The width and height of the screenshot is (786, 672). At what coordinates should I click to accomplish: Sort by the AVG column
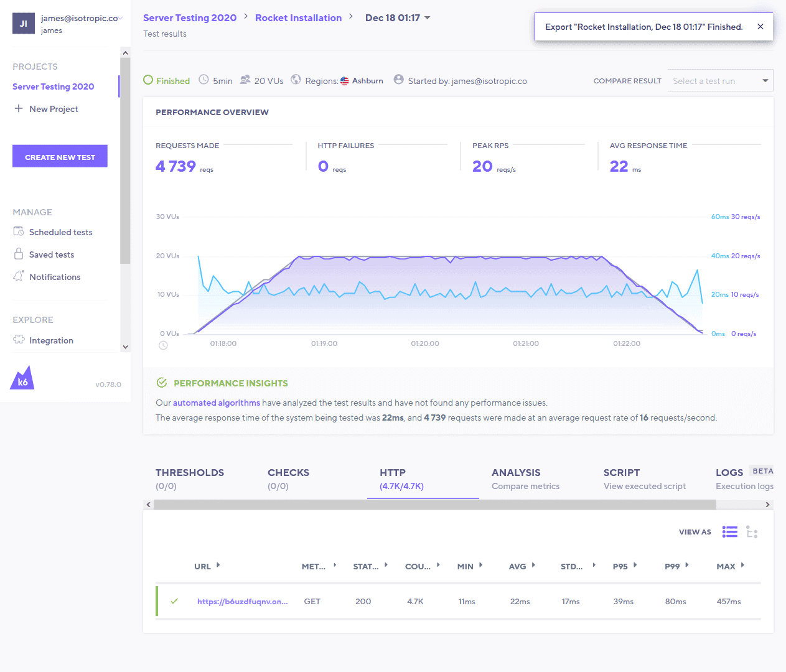(x=522, y=566)
